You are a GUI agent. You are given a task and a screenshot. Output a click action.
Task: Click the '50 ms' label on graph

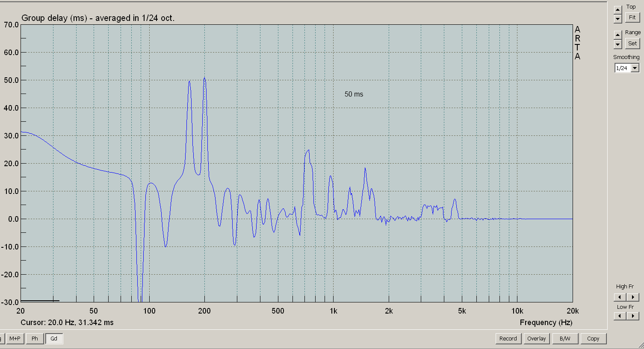point(354,94)
